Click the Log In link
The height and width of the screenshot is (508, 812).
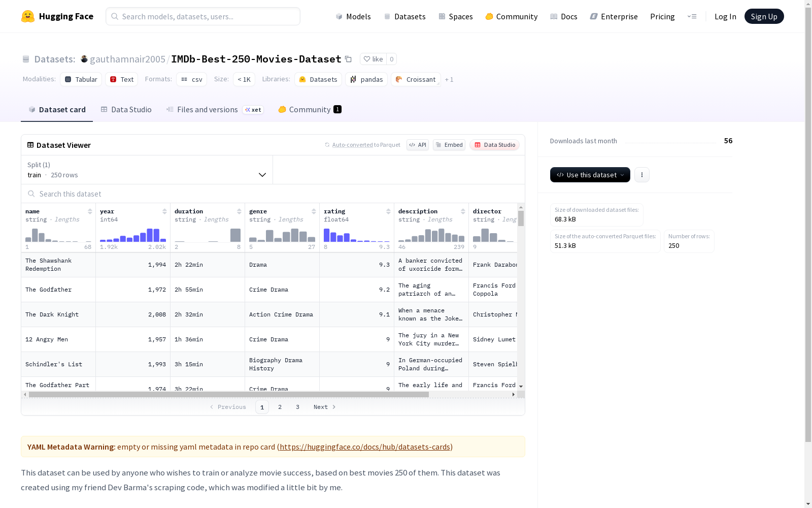coord(725,16)
